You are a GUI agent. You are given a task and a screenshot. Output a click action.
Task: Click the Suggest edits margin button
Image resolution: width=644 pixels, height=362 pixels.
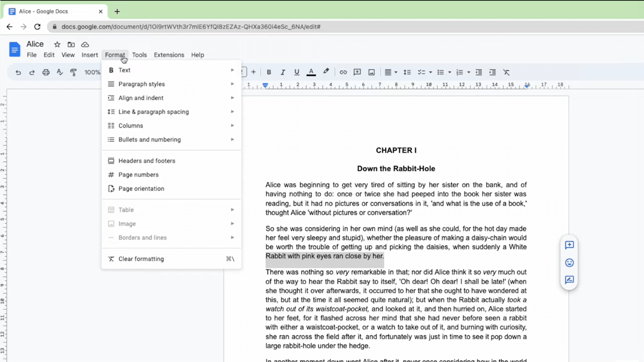point(569,280)
